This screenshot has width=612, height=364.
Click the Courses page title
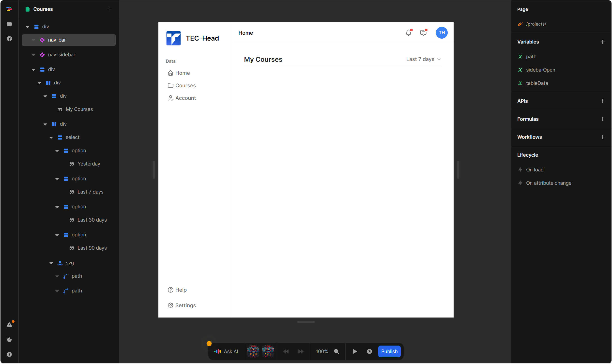43,9
